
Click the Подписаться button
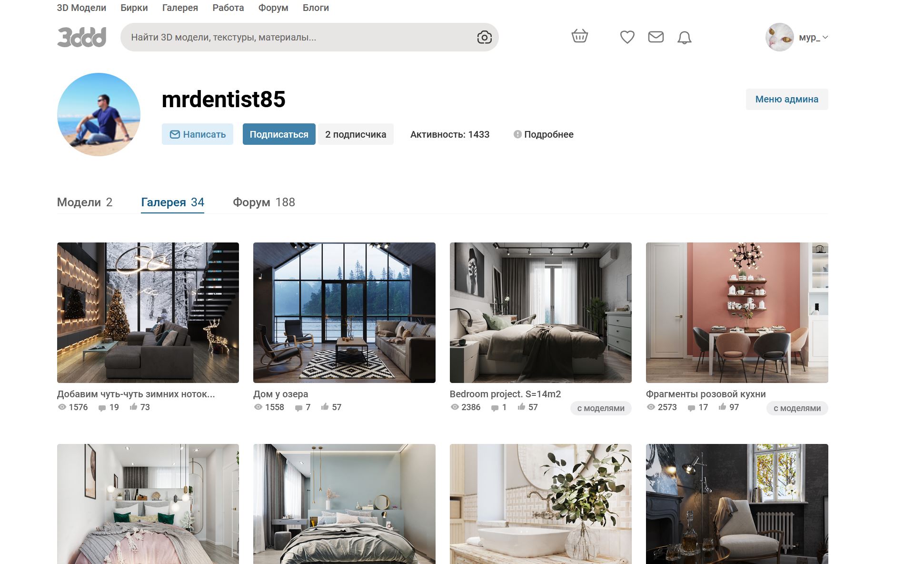click(279, 134)
